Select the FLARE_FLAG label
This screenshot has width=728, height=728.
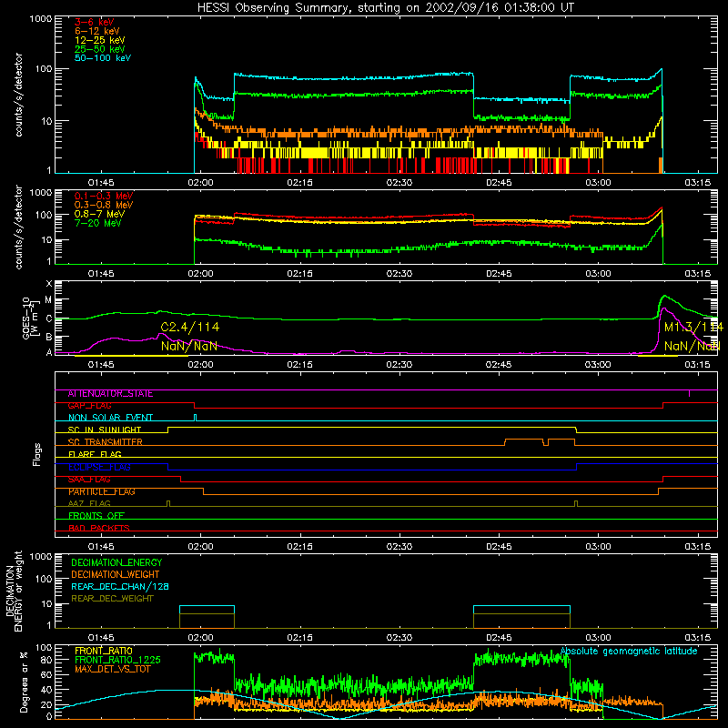click(95, 454)
